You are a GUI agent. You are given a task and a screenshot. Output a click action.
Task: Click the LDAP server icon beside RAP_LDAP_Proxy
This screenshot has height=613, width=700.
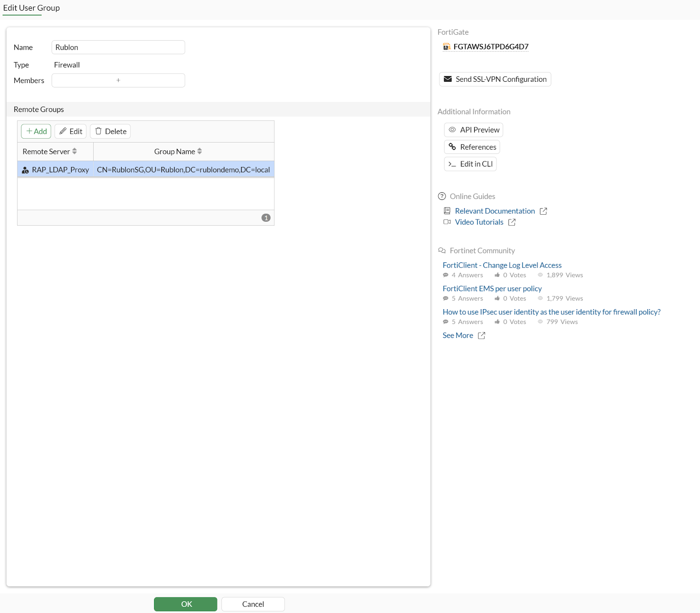(25, 170)
